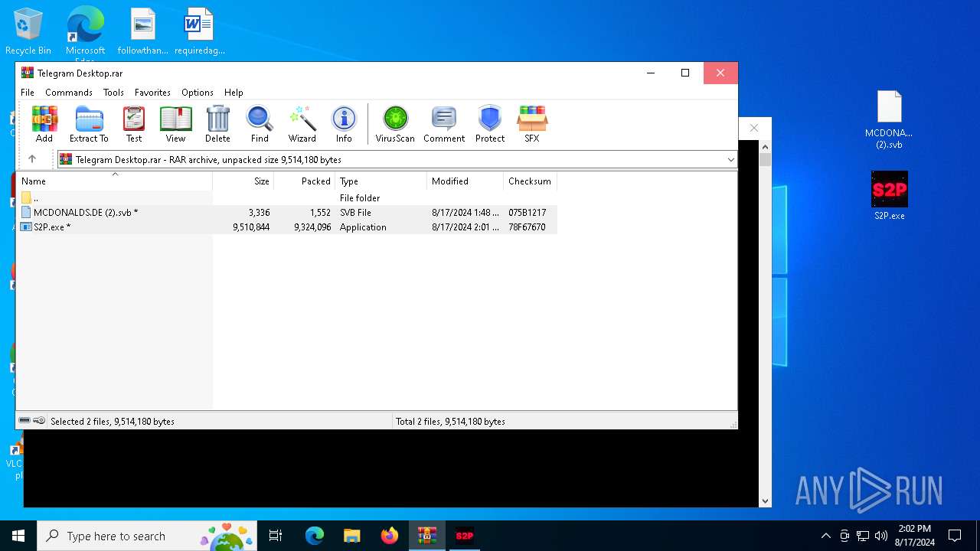Open the Recycle Bin desktop icon
This screenshot has height=551, width=980.
(x=28, y=31)
